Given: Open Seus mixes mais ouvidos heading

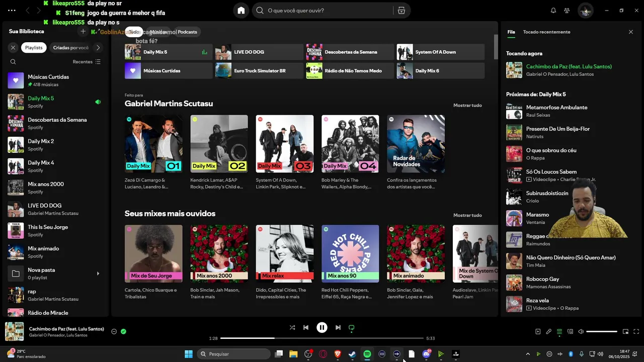Looking at the screenshot, I should click(170, 214).
